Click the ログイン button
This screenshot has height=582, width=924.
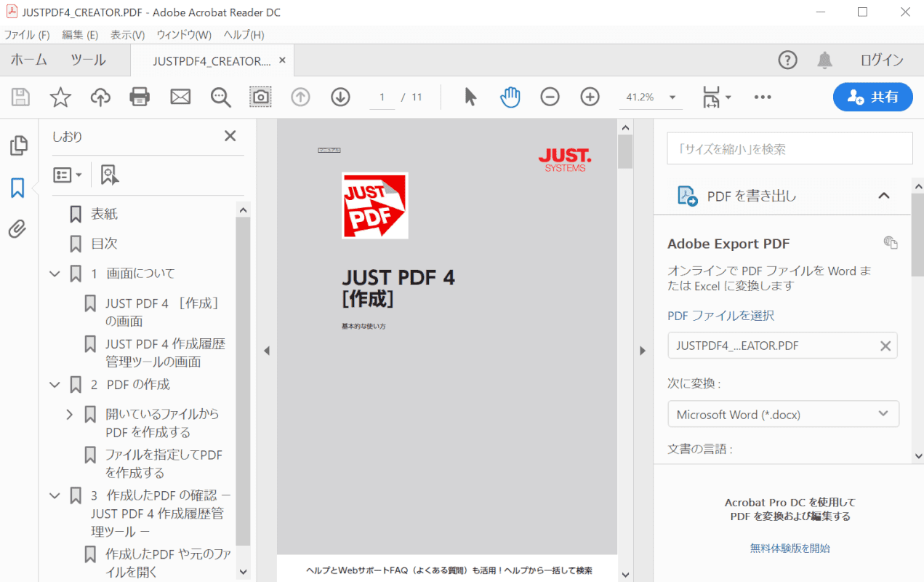click(x=882, y=60)
